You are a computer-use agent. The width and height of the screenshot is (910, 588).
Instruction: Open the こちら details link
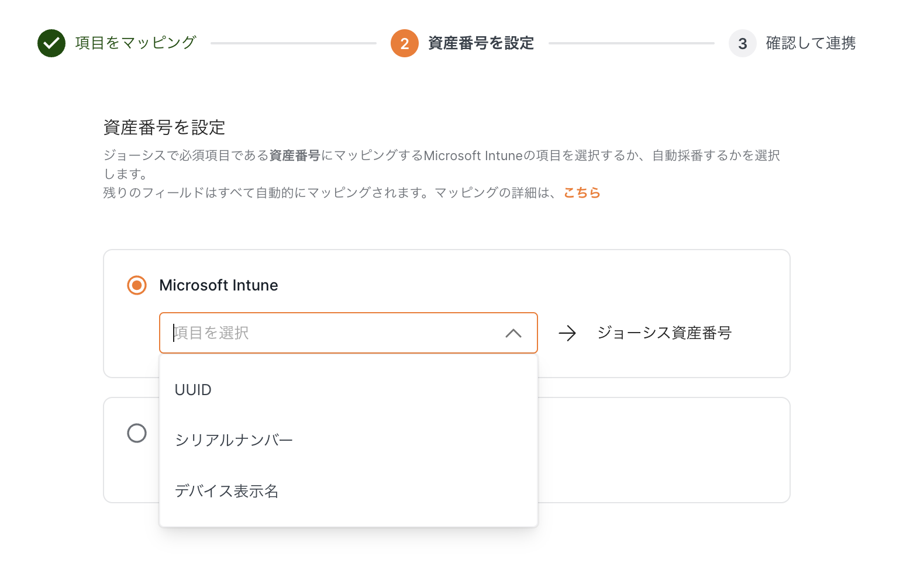coord(582,193)
